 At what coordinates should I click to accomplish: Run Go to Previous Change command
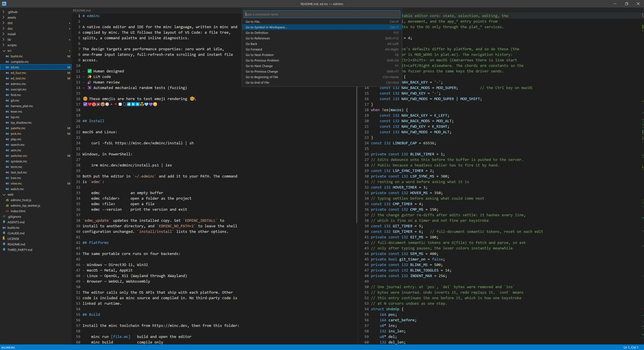click(x=322, y=71)
